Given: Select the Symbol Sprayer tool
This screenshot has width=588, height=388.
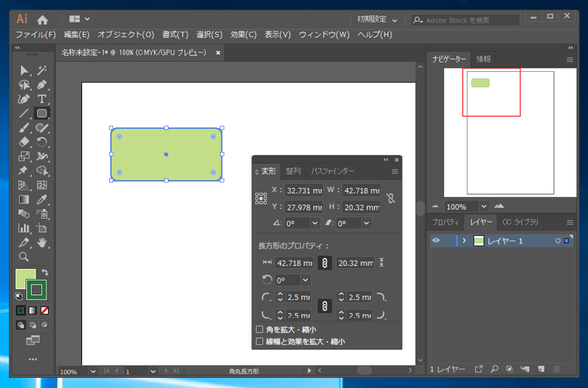Looking at the screenshot, I should (42, 214).
